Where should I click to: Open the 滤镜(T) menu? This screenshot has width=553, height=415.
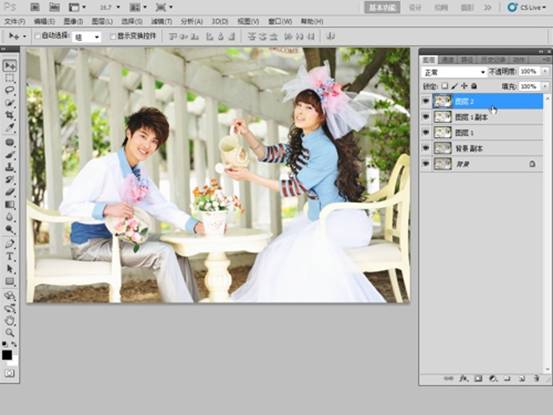coord(162,22)
